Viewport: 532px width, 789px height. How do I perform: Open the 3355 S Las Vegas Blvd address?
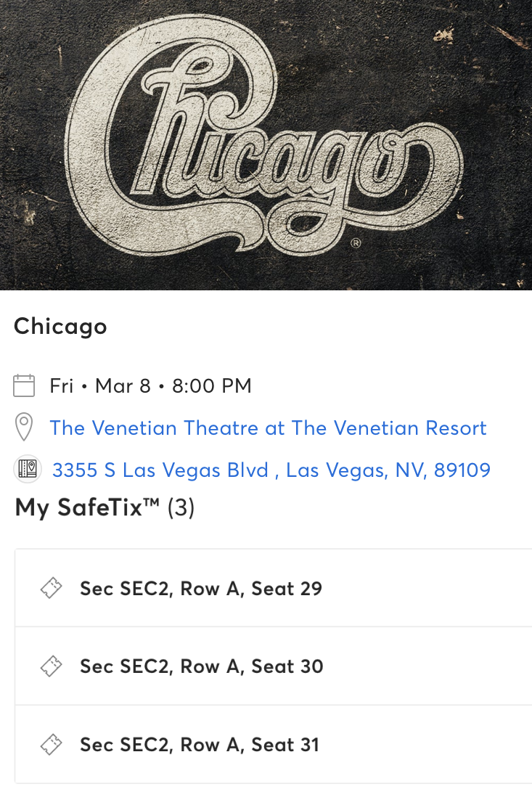271,470
